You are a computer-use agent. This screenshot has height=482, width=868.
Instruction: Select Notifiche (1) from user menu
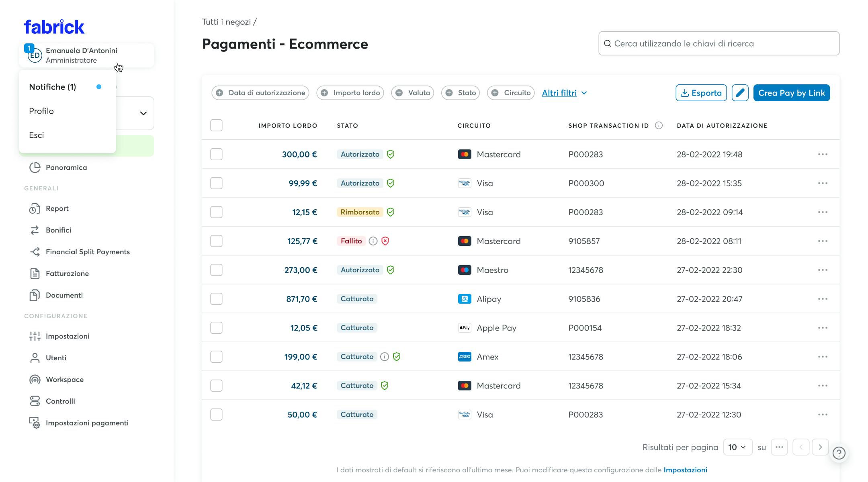(53, 87)
